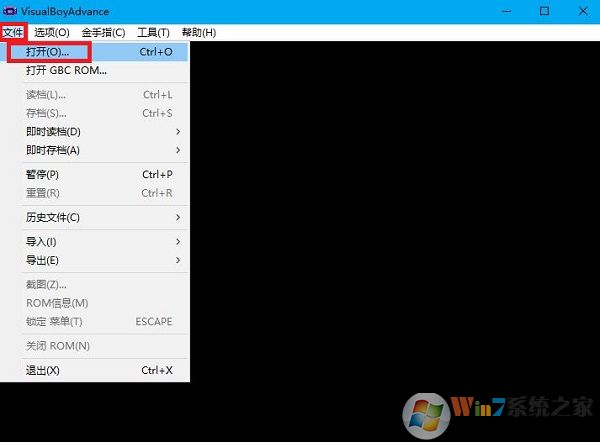Open the 帮助(H) menu
This screenshot has height=442, width=600.
[x=199, y=33]
